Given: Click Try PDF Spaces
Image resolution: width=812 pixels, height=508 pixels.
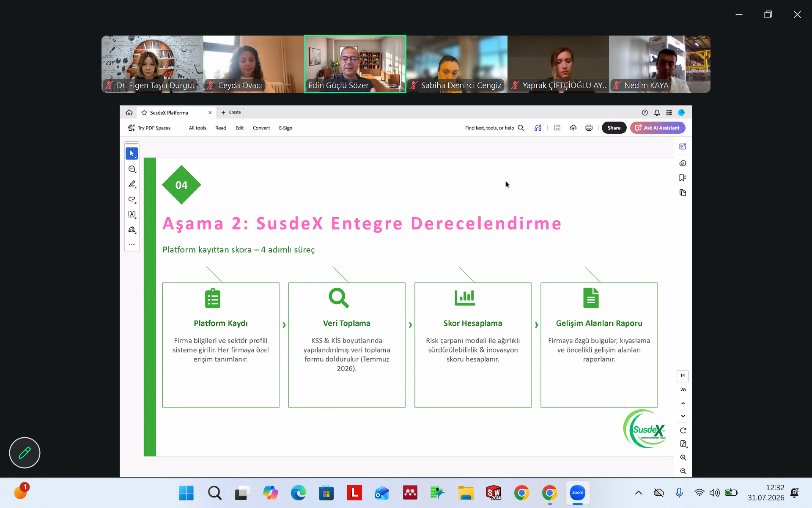Looking at the screenshot, I should [149, 128].
